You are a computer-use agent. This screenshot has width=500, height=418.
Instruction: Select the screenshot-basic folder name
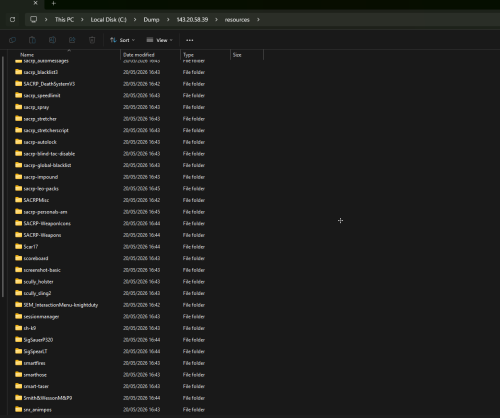42,270
